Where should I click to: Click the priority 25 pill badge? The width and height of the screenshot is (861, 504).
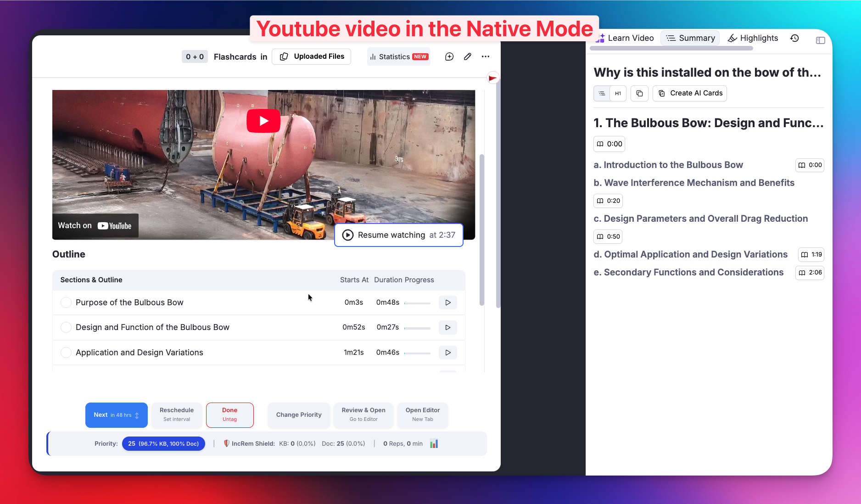click(163, 443)
